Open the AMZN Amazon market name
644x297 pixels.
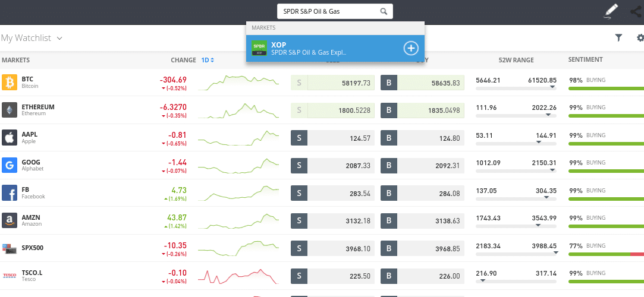32,220
